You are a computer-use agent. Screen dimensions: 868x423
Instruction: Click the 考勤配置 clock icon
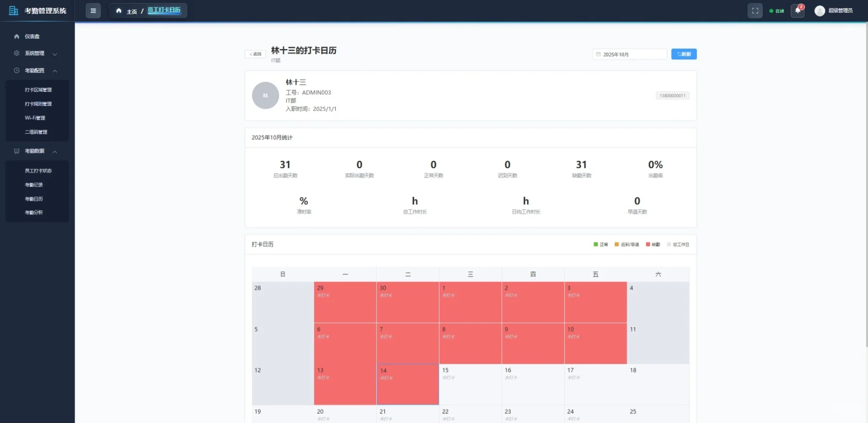point(17,70)
